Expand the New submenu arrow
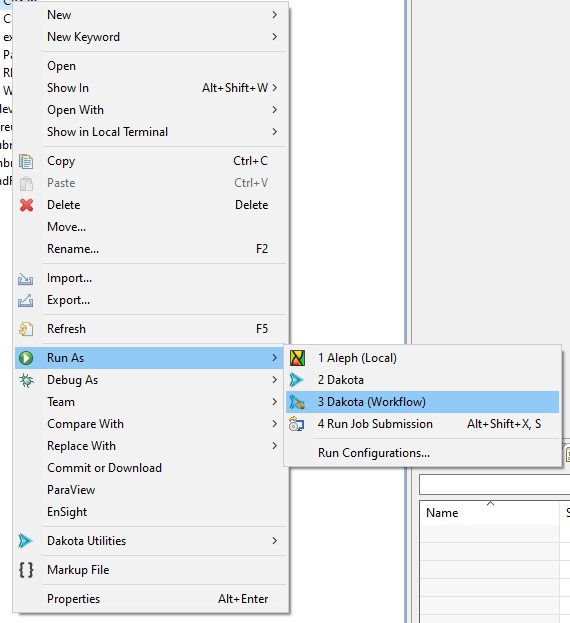Image resolution: width=570 pixels, height=623 pixels. 274,15
